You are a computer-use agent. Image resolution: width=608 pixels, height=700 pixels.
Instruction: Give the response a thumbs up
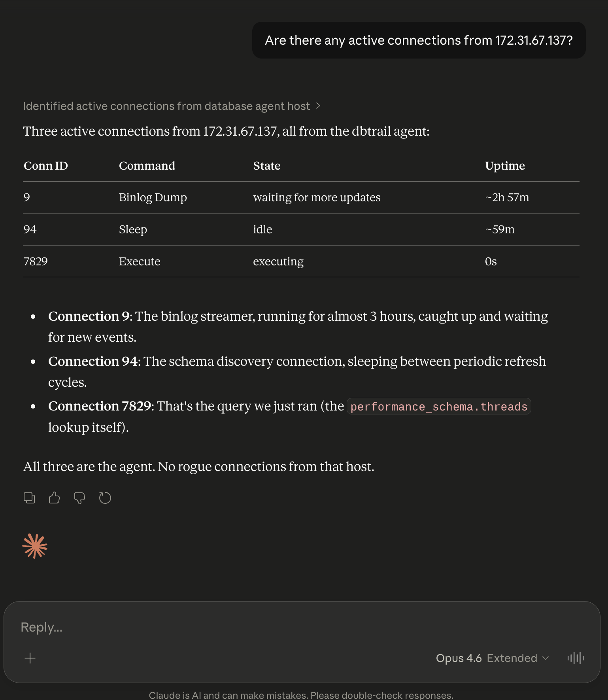pyautogui.click(x=54, y=498)
